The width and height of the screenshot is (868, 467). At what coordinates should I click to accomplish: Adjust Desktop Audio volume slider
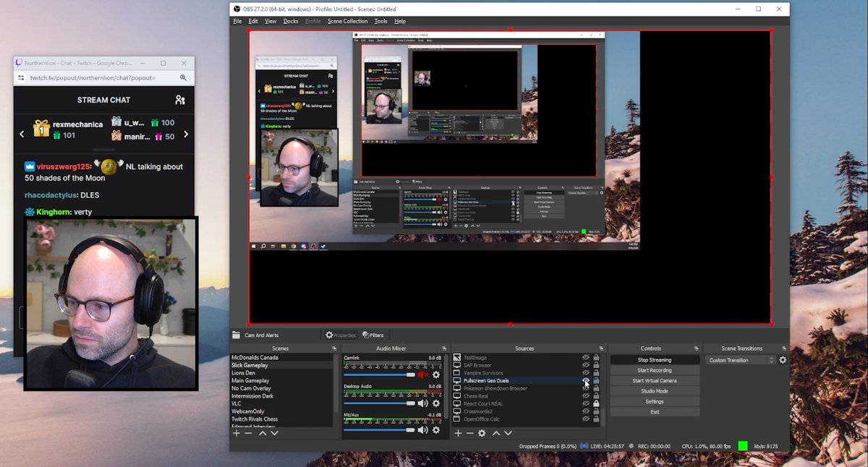tap(379, 403)
